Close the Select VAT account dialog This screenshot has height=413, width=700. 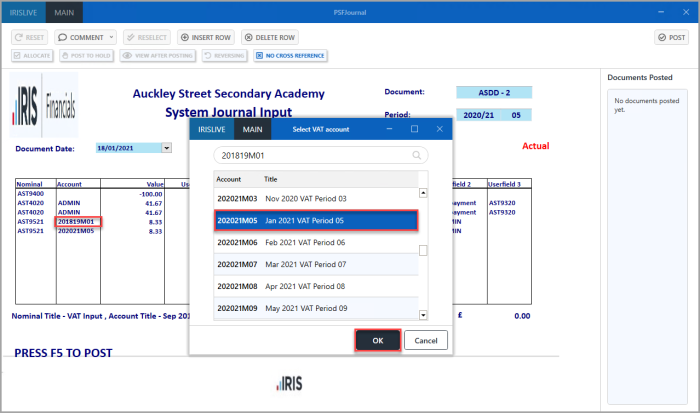pyautogui.click(x=440, y=129)
